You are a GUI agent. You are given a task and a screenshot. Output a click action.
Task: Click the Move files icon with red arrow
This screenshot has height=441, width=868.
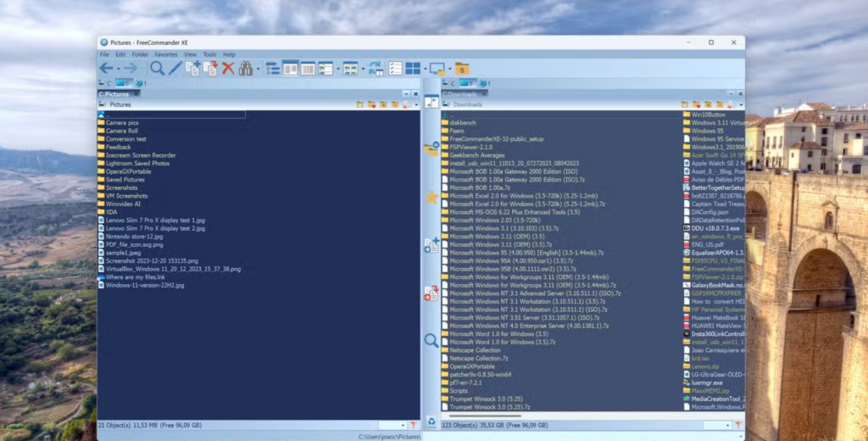[x=210, y=68]
